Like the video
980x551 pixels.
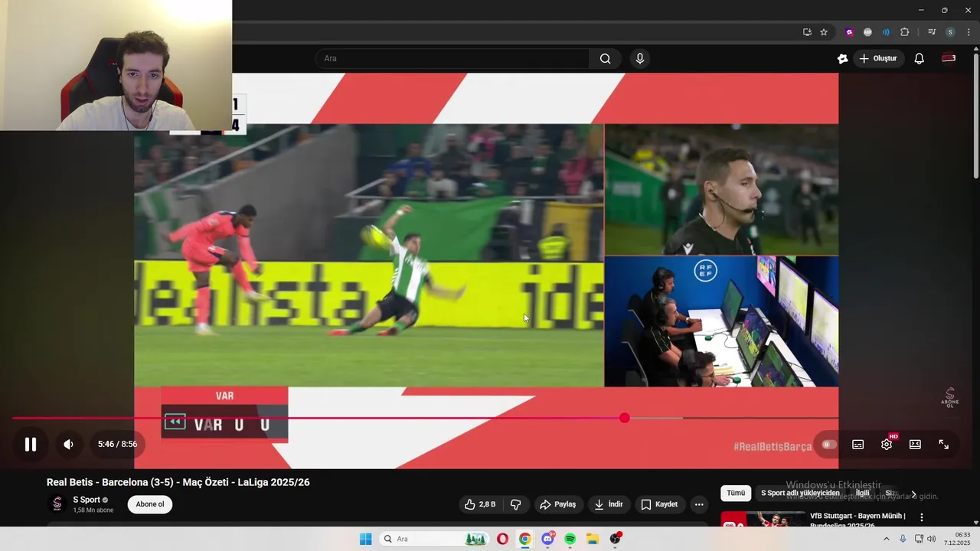pyautogui.click(x=480, y=504)
